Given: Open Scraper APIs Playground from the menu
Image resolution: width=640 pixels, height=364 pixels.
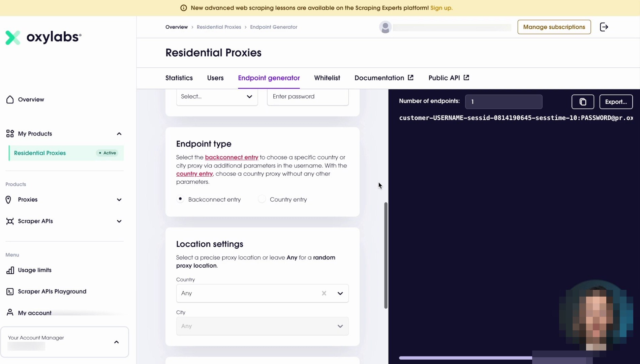Looking at the screenshot, I should [x=52, y=292].
